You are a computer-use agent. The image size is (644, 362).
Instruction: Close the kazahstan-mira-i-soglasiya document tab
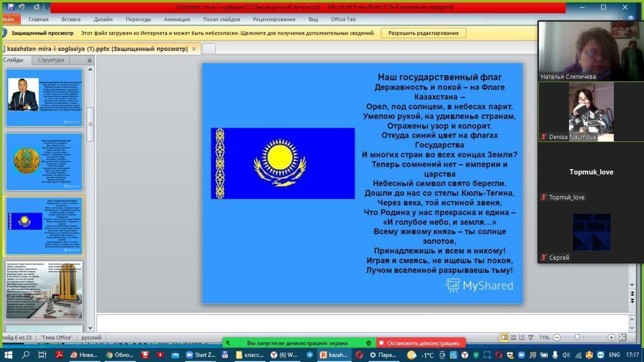pos(194,49)
